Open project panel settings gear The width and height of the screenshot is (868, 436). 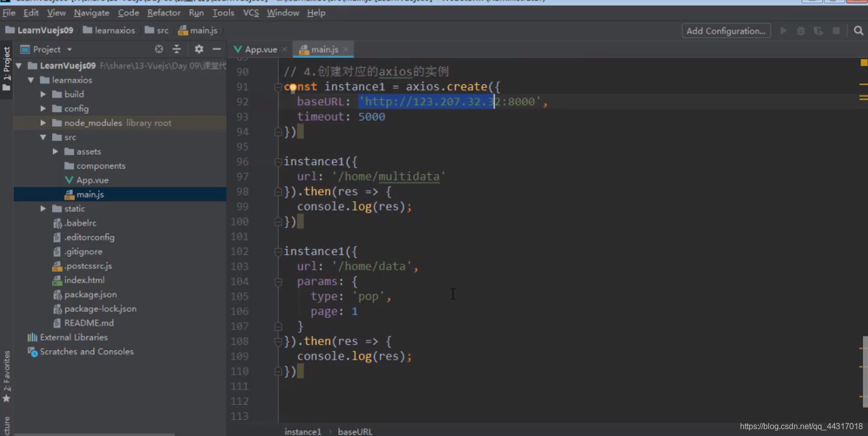pyautogui.click(x=199, y=49)
